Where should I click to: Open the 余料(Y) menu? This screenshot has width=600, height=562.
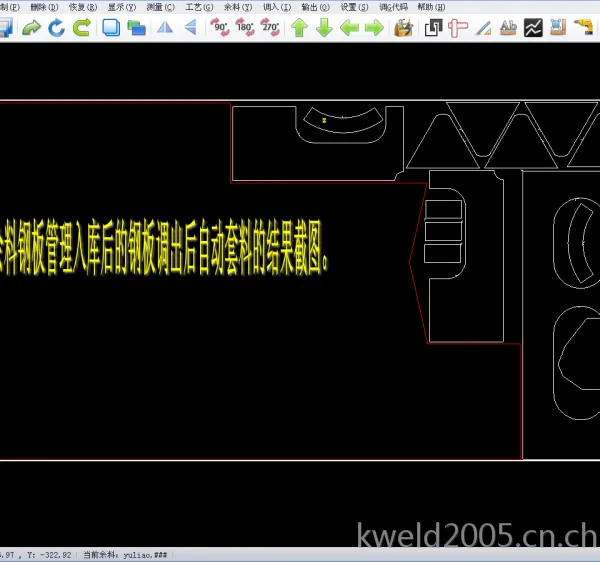[238, 7]
